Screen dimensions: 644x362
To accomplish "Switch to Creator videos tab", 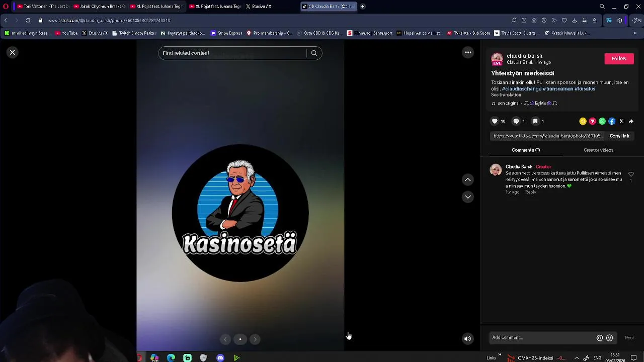I will pos(598,150).
